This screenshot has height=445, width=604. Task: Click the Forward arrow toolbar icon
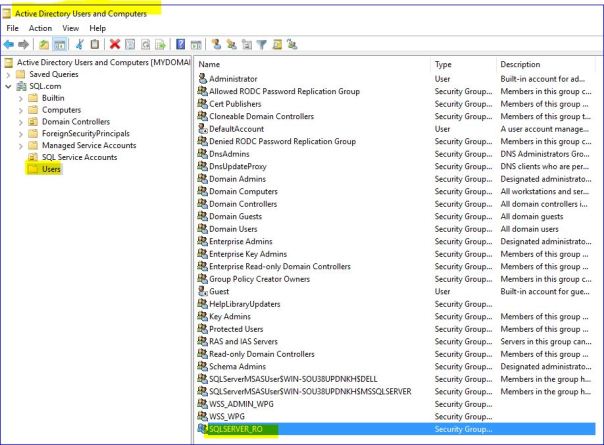[x=24, y=44]
